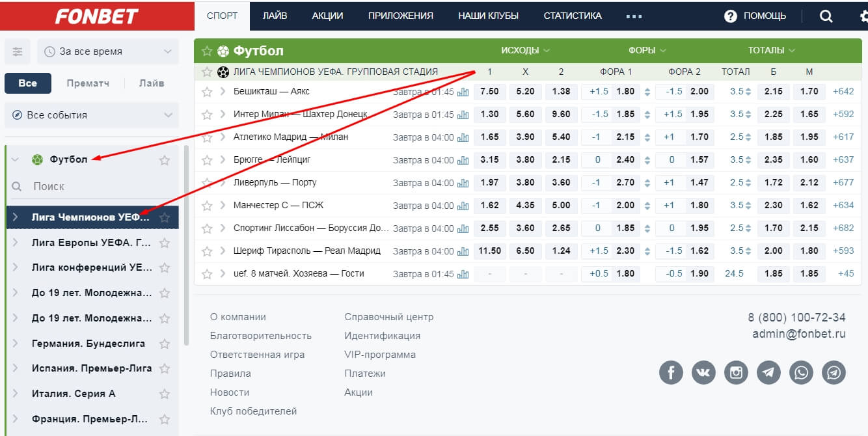The image size is (868, 436).
Task: Show statistics chart for Манчестер С — ПСЖ
Action: [463, 206]
